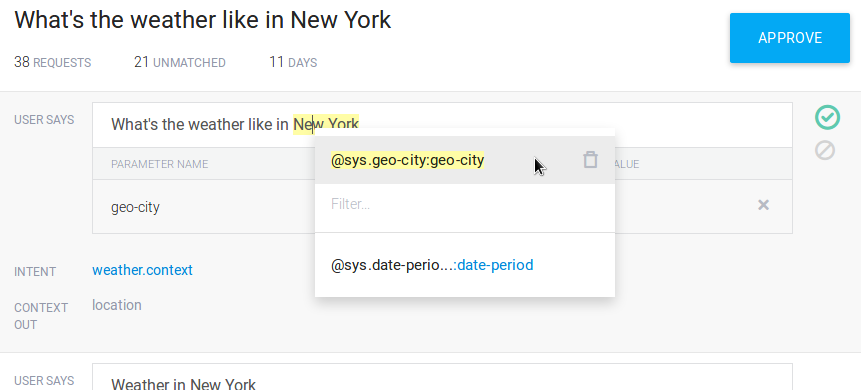
Task: Click the 21 UNMATCHED counter
Action: click(x=180, y=63)
